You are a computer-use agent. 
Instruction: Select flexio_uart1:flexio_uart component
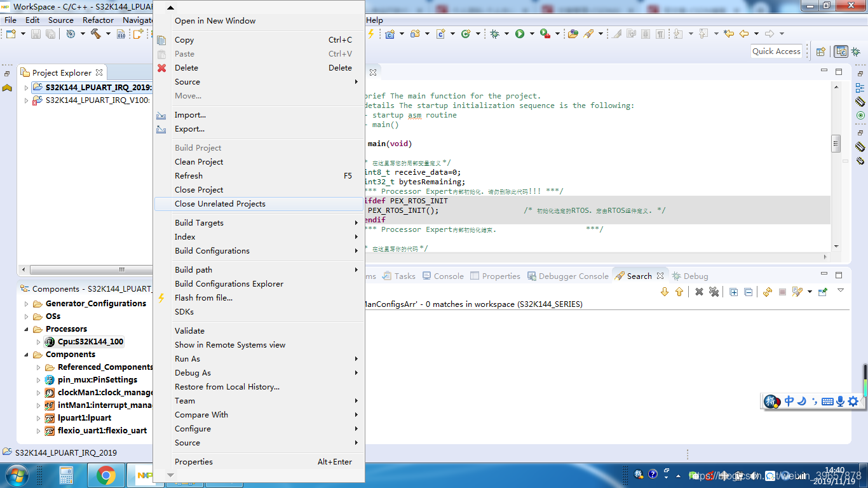[x=102, y=431]
